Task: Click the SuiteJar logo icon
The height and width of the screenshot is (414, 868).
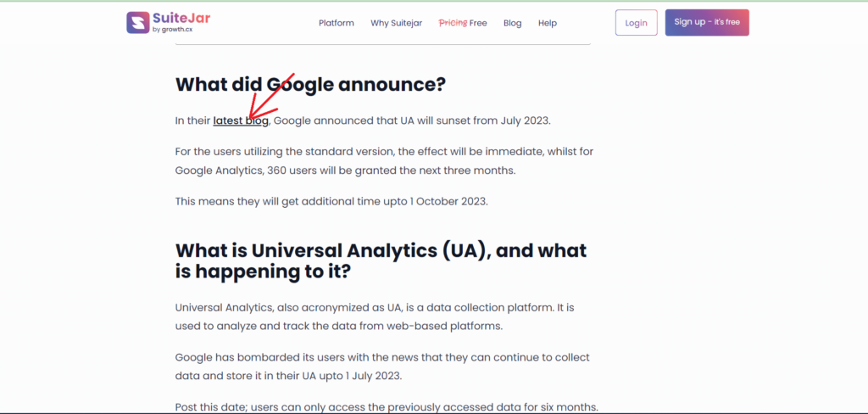Action: [x=138, y=23]
